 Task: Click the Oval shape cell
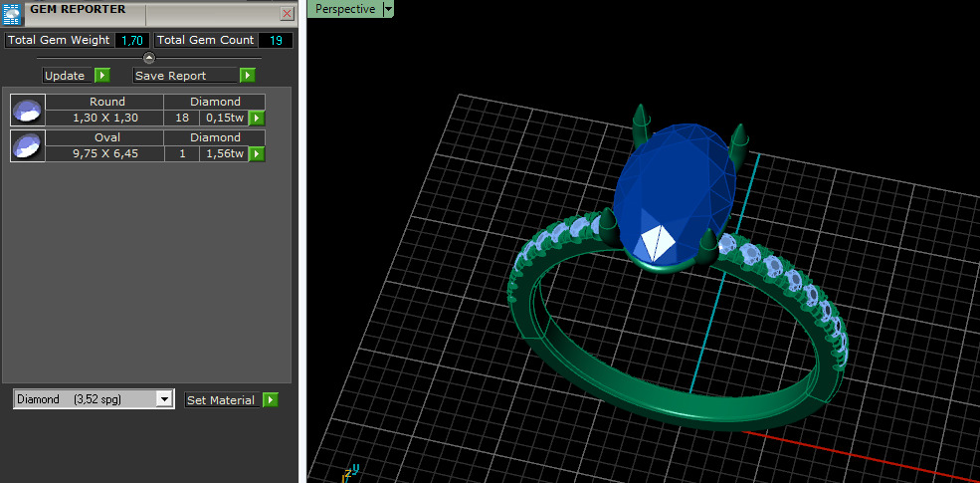pyautogui.click(x=105, y=137)
